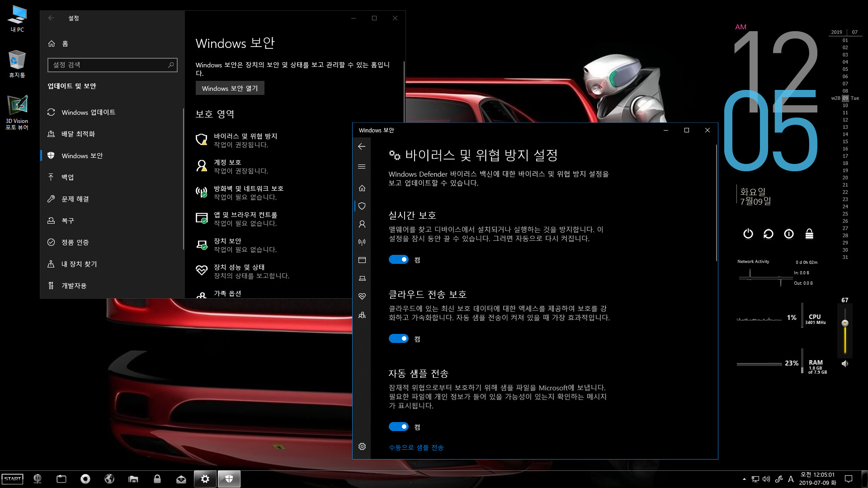This screenshot has width=868, height=488.
Task: Open Home icon in Windows Security sidebar
Action: [x=362, y=188]
